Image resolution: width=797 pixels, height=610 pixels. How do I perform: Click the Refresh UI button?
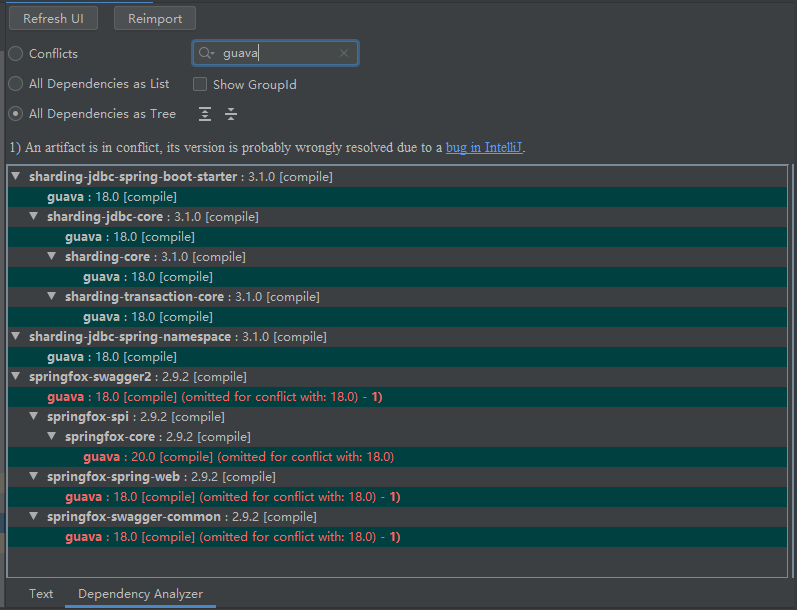(x=53, y=19)
